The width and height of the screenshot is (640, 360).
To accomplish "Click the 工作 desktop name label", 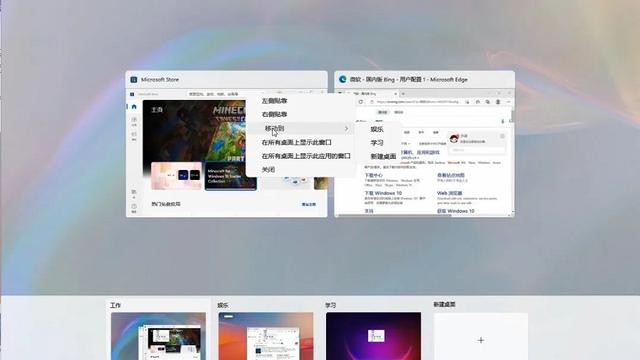I will 115,305.
